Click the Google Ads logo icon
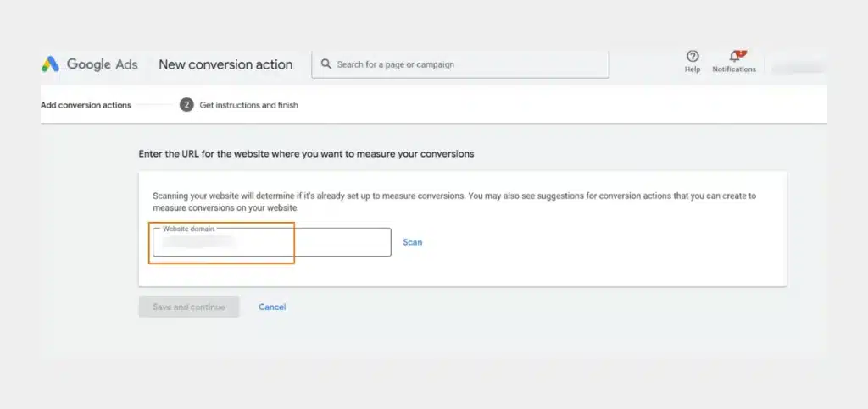The width and height of the screenshot is (868, 409). tap(50, 64)
